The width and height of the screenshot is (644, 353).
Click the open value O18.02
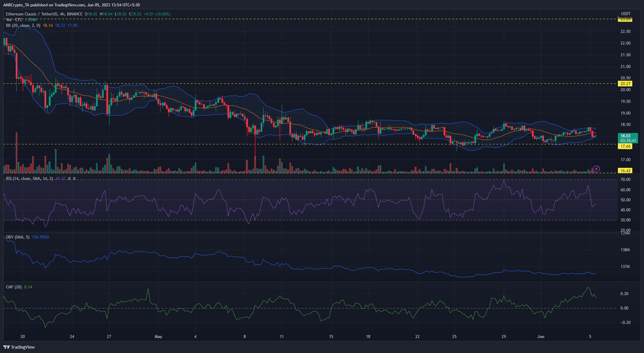pos(91,14)
